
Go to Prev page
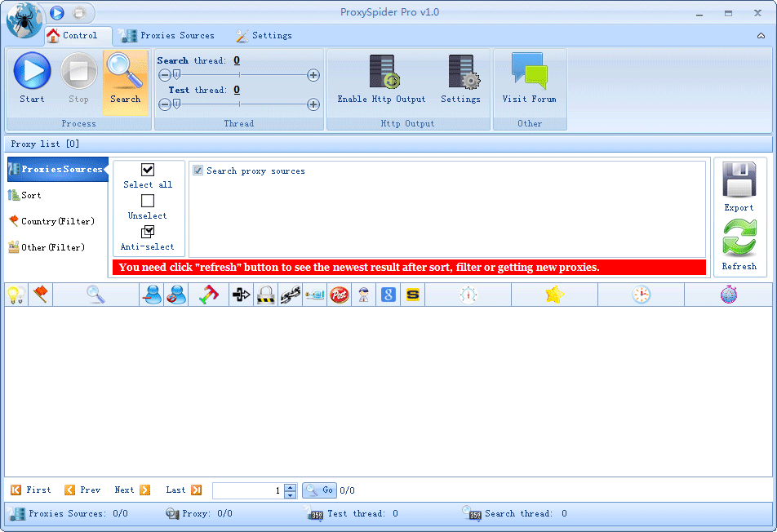tap(82, 490)
